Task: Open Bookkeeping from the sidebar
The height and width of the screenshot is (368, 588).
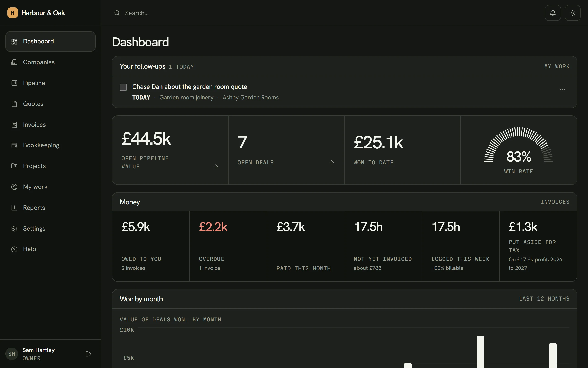Action: (50, 145)
